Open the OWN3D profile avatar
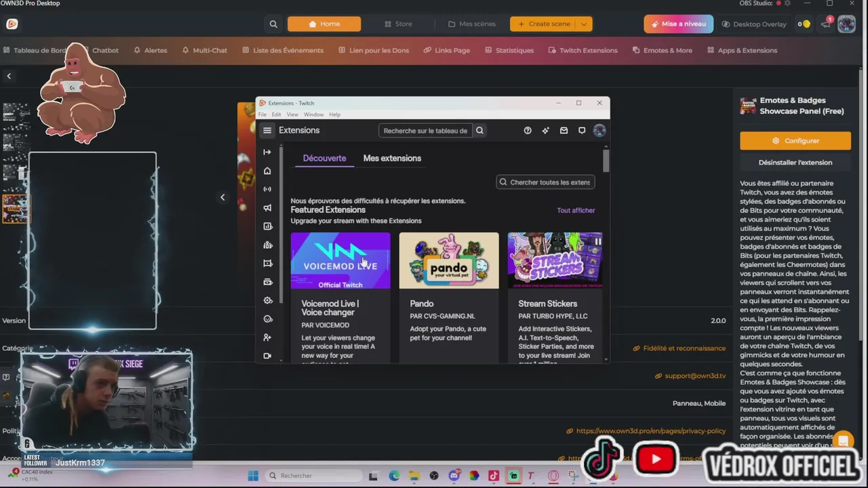Viewport: 868px width, 488px height. [x=846, y=24]
